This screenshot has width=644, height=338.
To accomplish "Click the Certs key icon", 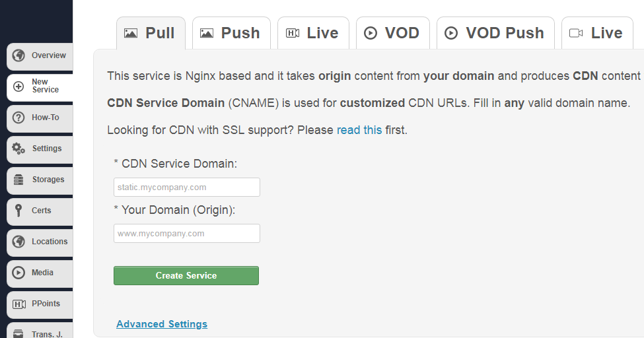I will click(18, 211).
